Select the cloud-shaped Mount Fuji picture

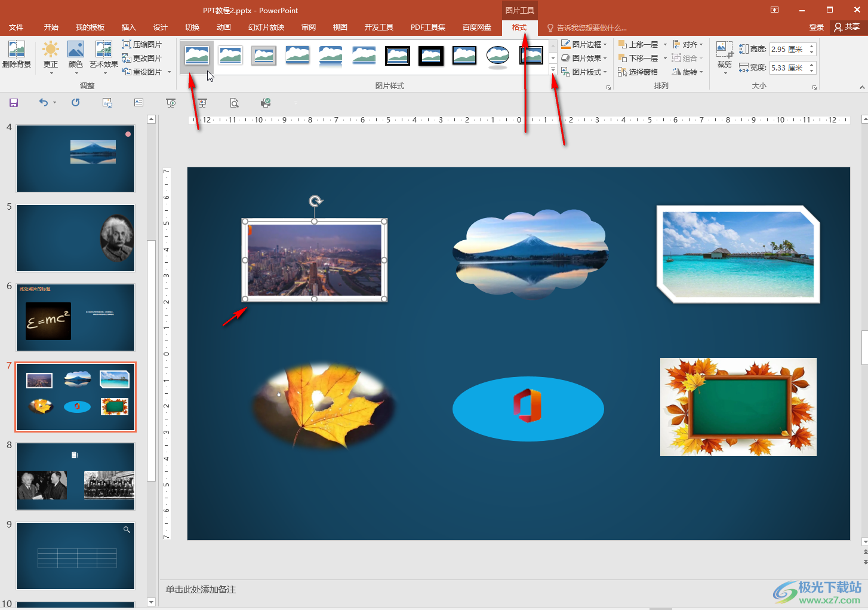pyautogui.click(x=530, y=255)
